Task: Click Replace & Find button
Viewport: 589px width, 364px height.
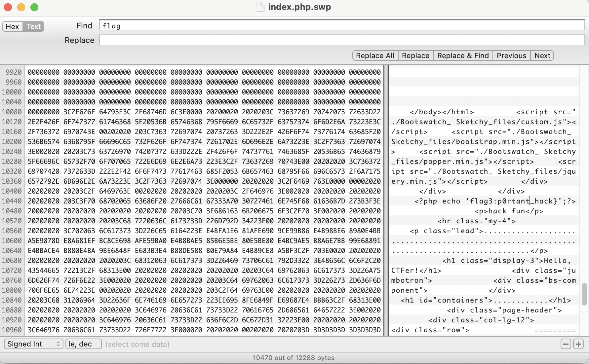Action: (462, 55)
